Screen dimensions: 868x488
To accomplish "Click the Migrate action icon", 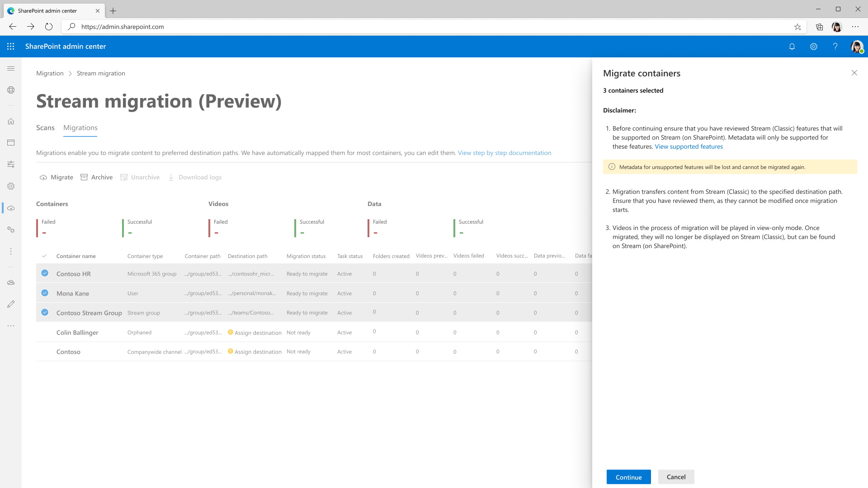I will 42,177.
